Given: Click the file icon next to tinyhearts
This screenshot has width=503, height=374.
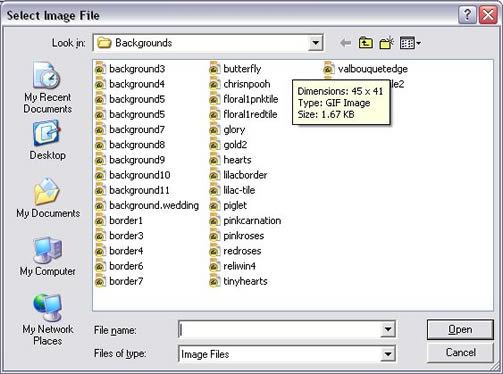Looking at the screenshot, I should (x=214, y=281).
